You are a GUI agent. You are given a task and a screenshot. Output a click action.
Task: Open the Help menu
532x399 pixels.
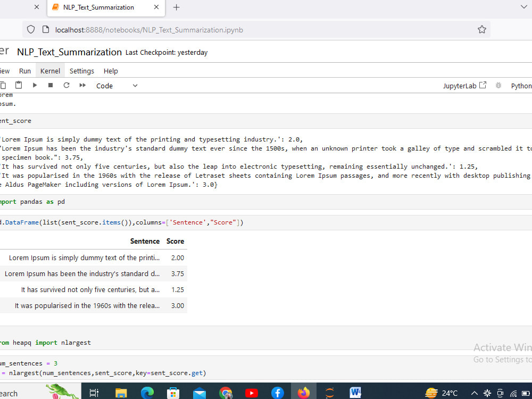(x=111, y=71)
